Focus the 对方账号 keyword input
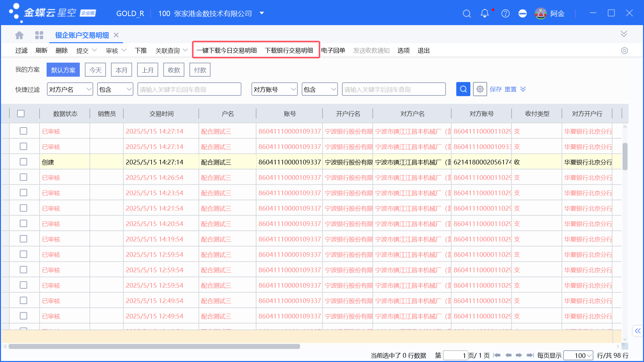 click(x=394, y=89)
